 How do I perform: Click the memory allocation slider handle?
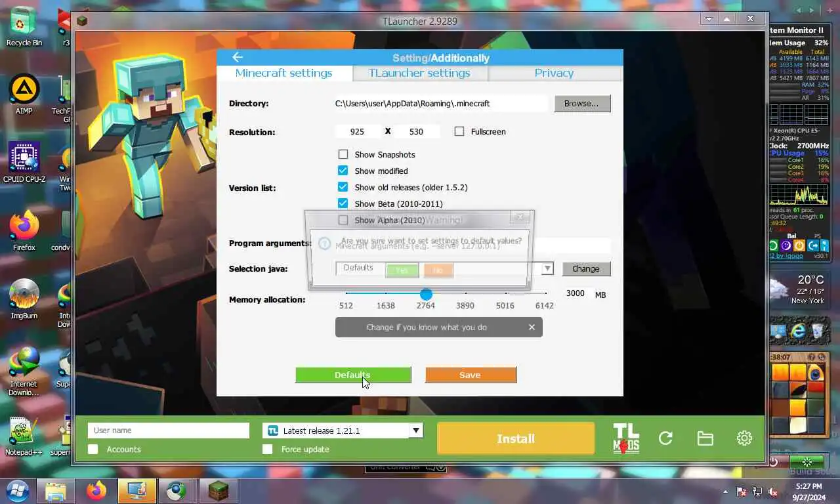[426, 293]
